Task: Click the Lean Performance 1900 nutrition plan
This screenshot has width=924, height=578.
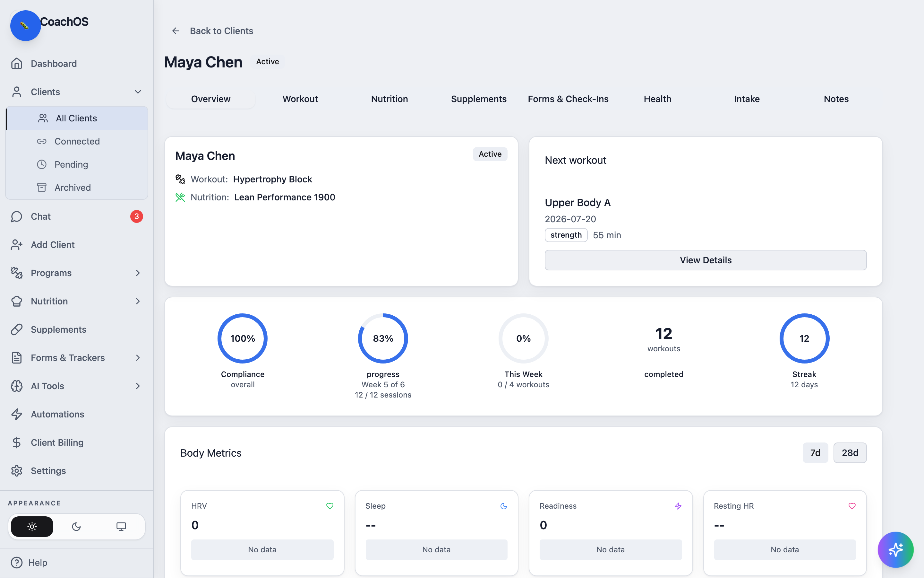Action: (x=285, y=197)
